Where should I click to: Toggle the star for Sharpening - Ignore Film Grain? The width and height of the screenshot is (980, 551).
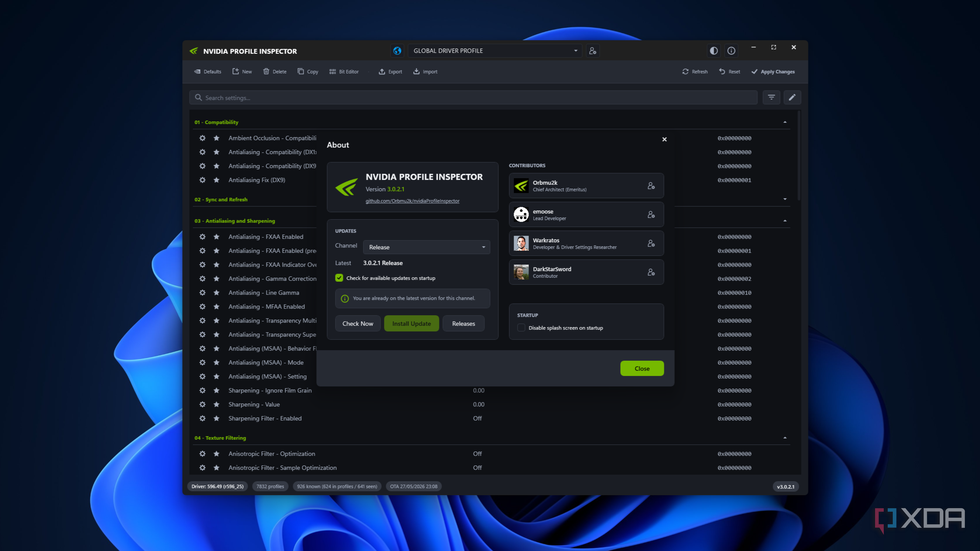(216, 390)
